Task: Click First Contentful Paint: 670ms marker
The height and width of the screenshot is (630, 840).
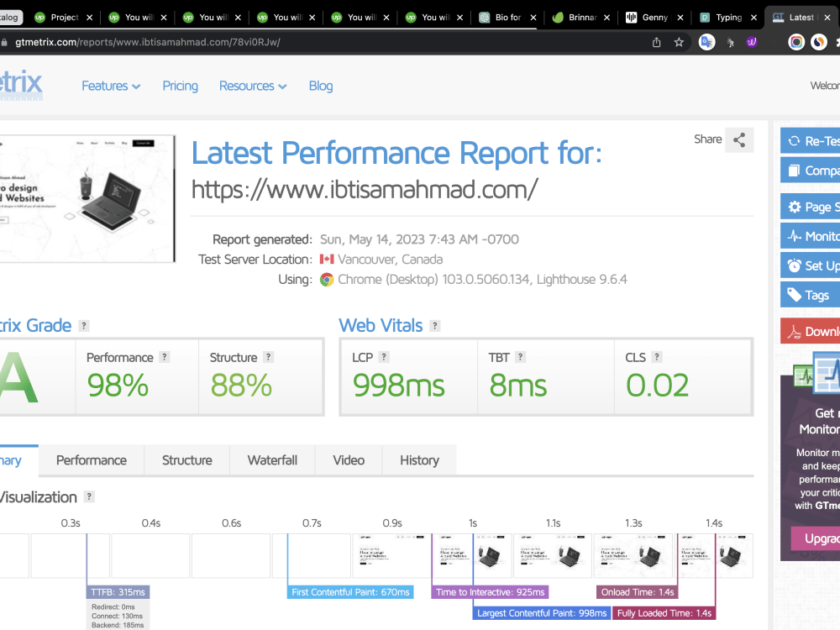Action: click(350, 592)
